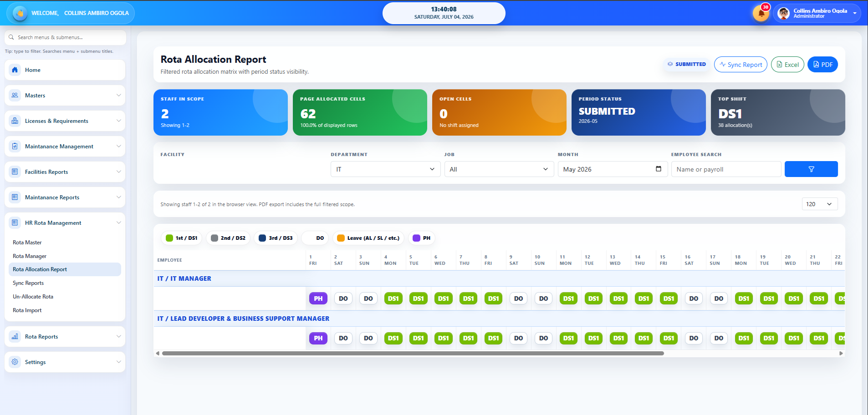Click IT Manager's DO cell on day 2 SAT

coord(343,299)
